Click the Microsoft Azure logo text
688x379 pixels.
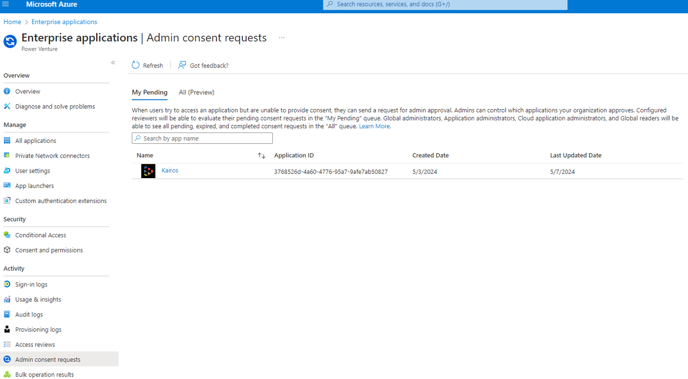click(51, 4)
